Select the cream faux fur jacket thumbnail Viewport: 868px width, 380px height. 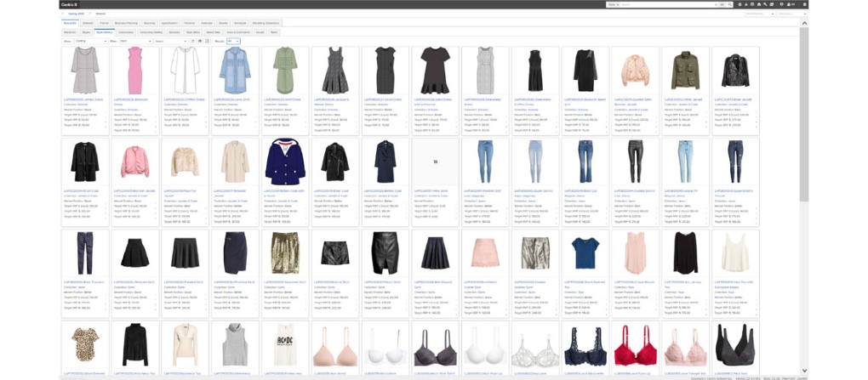click(x=185, y=162)
